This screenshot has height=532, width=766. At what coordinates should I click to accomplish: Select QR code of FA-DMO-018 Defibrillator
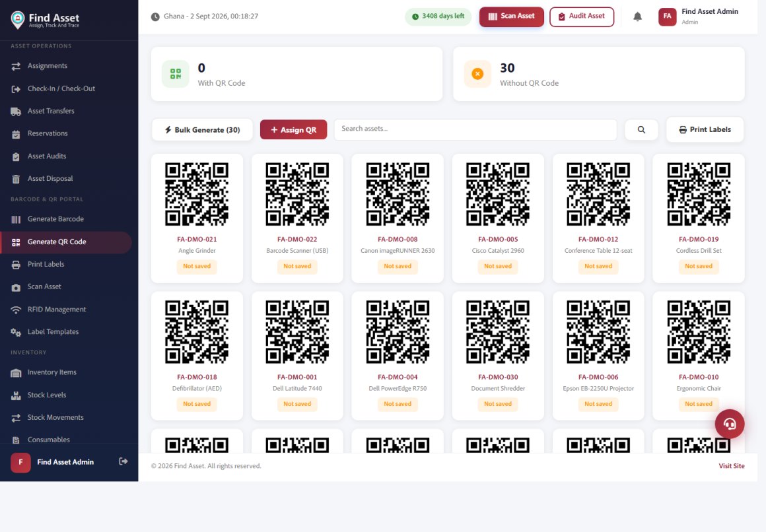[x=197, y=332]
